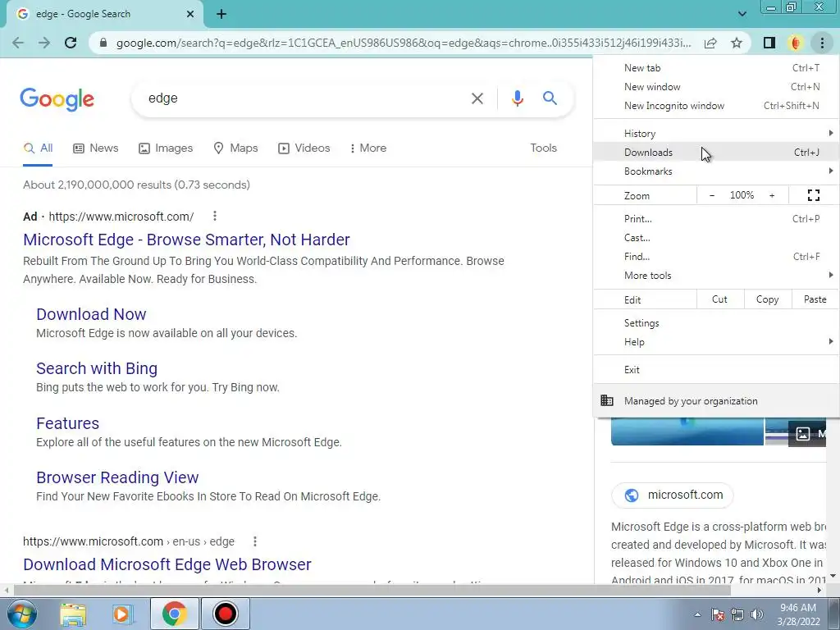Click the three-dot Chrome menu button
Image resolution: width=840 pixels, height=630 pixels.
click(x=822, y=43)
